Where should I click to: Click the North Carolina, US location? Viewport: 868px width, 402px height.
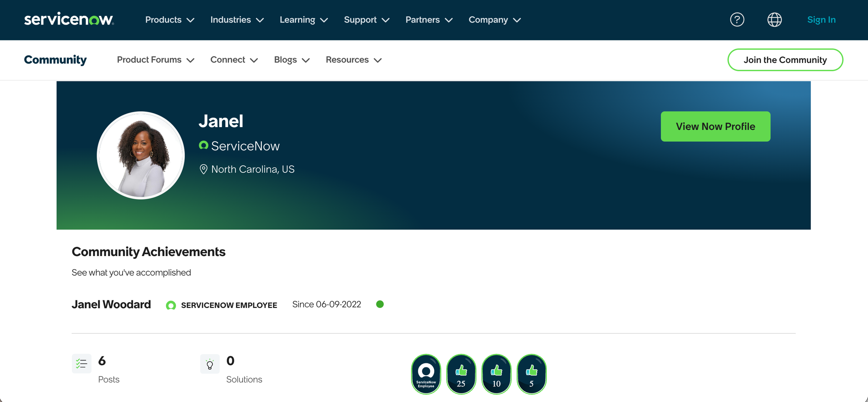(x=253, y=169)
